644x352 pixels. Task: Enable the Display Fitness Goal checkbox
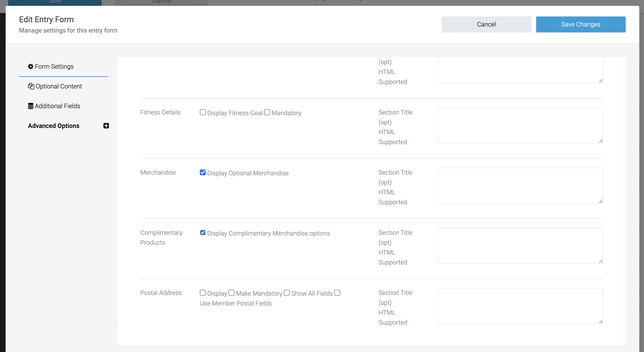click(x=203, y=112)
